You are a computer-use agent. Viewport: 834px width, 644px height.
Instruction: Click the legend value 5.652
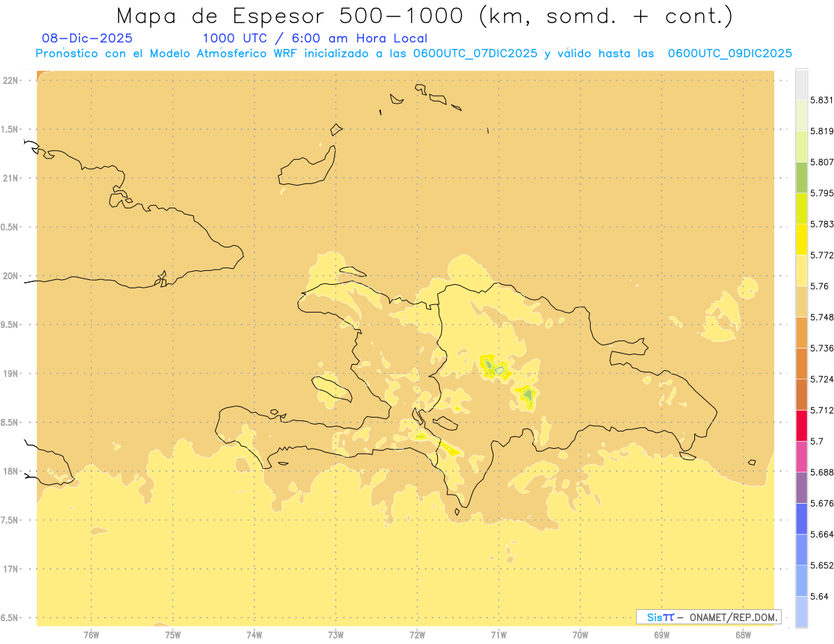[822, 565]
